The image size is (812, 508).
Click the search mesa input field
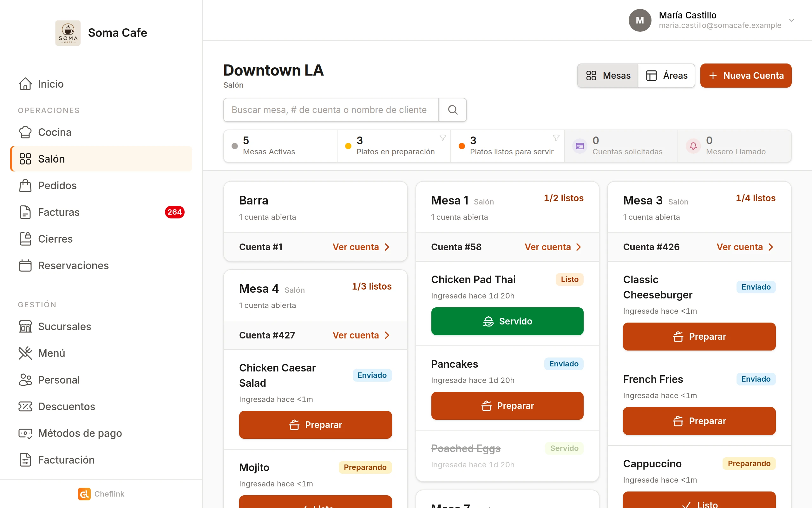pyautogui.click(x=331, y=110)
